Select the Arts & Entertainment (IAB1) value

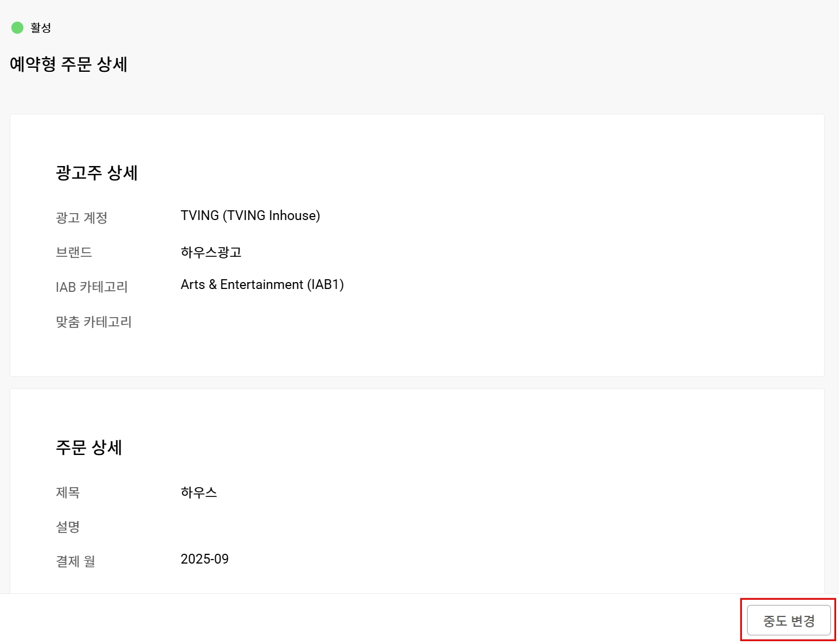coord(262,285)
